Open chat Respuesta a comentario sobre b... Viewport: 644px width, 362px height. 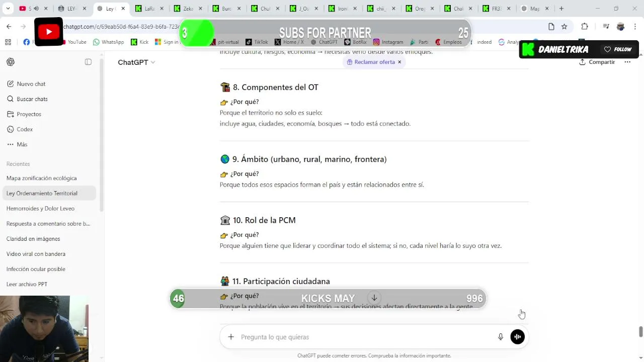[x=49, y=224]
